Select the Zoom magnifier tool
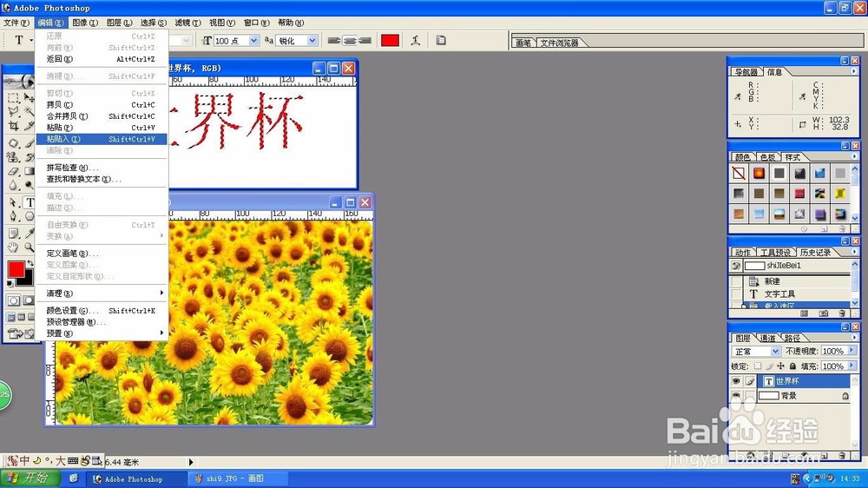The height and width of the screenshot is (488, 868). tap(30, 247)
